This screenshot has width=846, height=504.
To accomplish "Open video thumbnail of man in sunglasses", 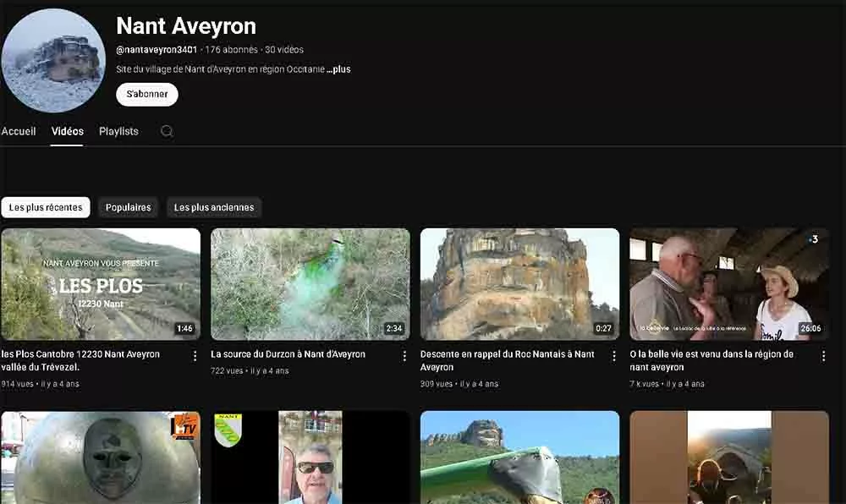I will click(x=310, y=457).
